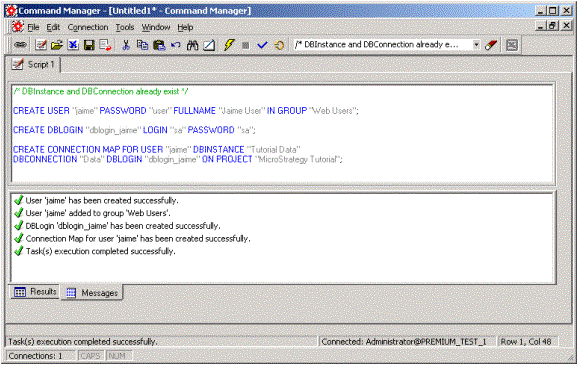
Task: Open the Window menu
Action: 156,27
